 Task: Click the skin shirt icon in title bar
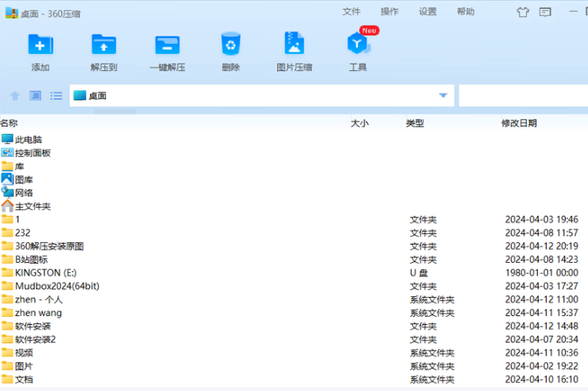[x=523, y=12]
